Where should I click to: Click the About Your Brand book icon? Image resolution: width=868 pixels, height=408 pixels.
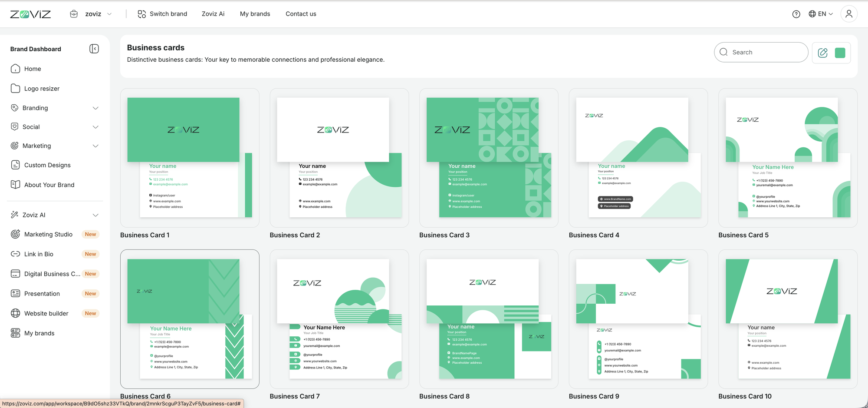click(x=15, y=185)
